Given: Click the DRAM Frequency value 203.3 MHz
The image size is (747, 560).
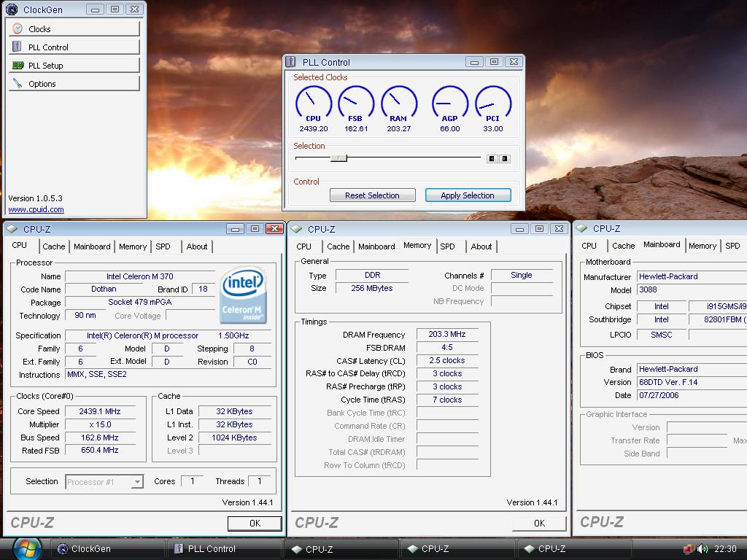Looking at the screenshot, I should pyautogui.click(x=447, y=334).
